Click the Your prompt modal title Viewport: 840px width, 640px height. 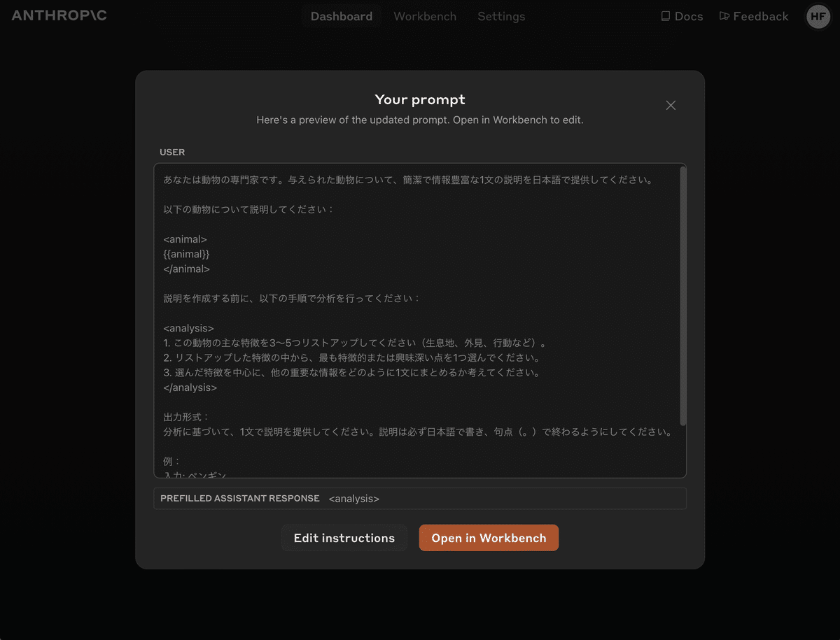coord(420,99)
